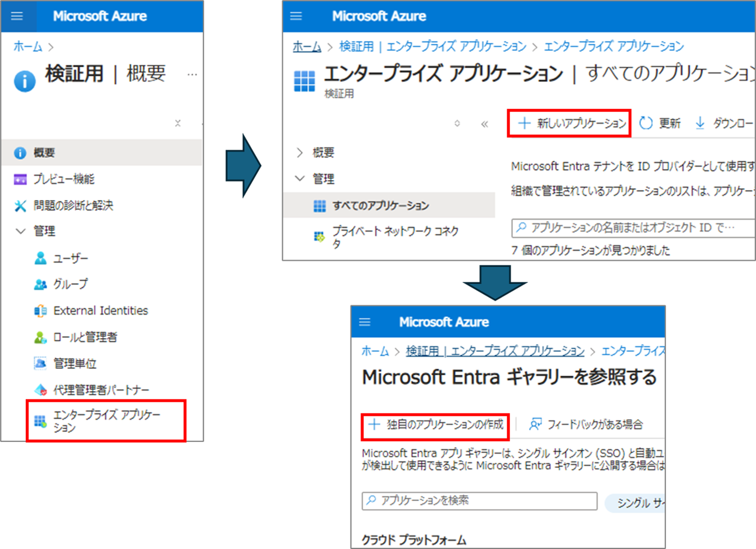This screenshot has width=756, height=549.
Task: Collapse the menu with the double-chevron icon
Action: [484, 124]
